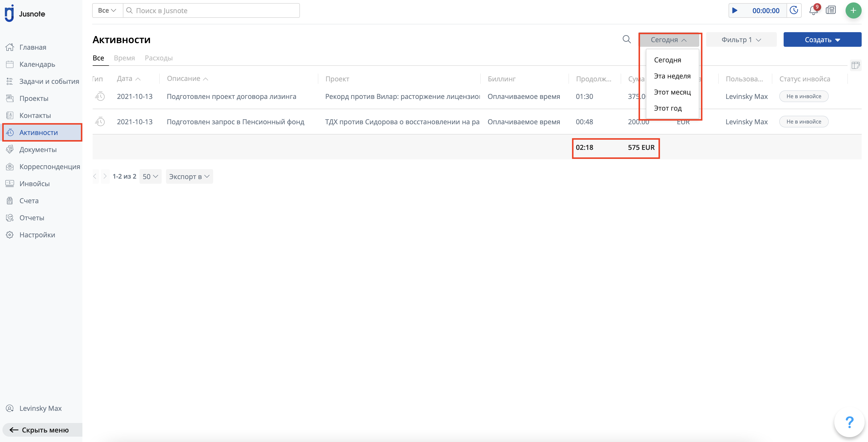The height and width of the screenshot is (442, 868).
Task: Open entry Подготовлен запрос в Пенсионный фонд
Action: tap(236, 122)
